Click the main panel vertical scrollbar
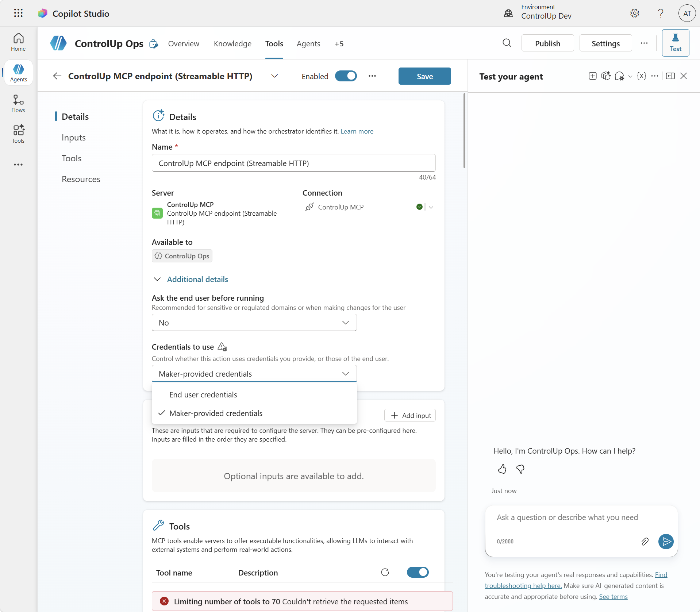This screenshot has height=612, width=700. point(464,131)
